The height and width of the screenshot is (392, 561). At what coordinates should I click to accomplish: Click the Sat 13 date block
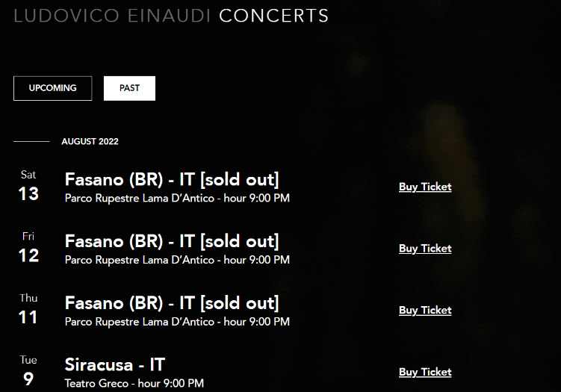28,186
